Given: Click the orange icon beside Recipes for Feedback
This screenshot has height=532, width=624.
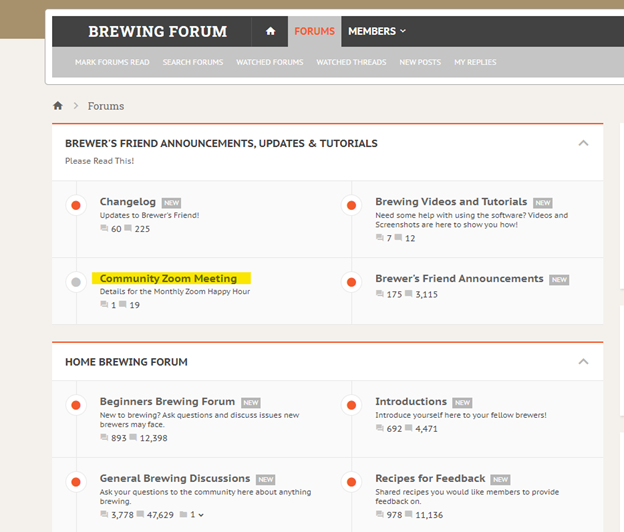Looking at the screenshot, I should [351, 483].
